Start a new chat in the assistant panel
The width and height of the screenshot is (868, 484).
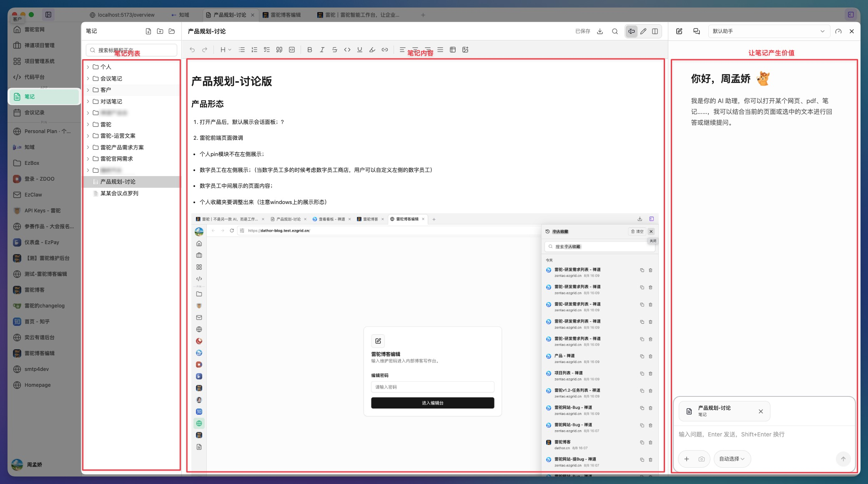point(679,31)
